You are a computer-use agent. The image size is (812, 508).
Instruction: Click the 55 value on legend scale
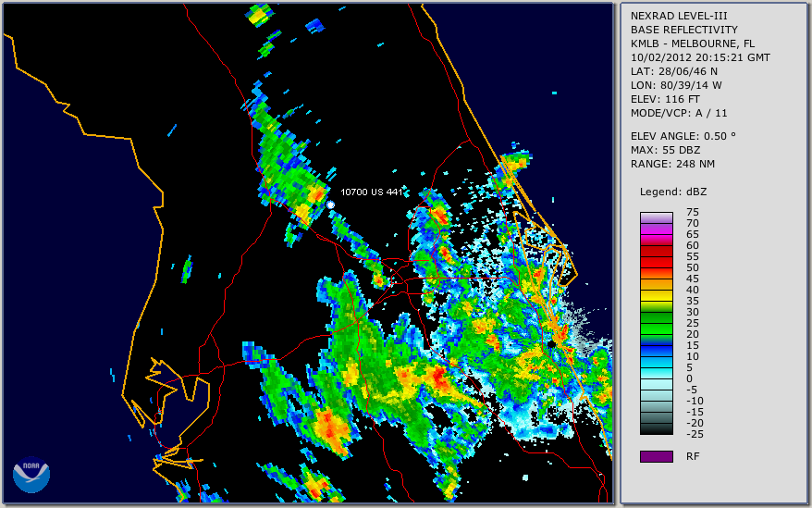693,256
